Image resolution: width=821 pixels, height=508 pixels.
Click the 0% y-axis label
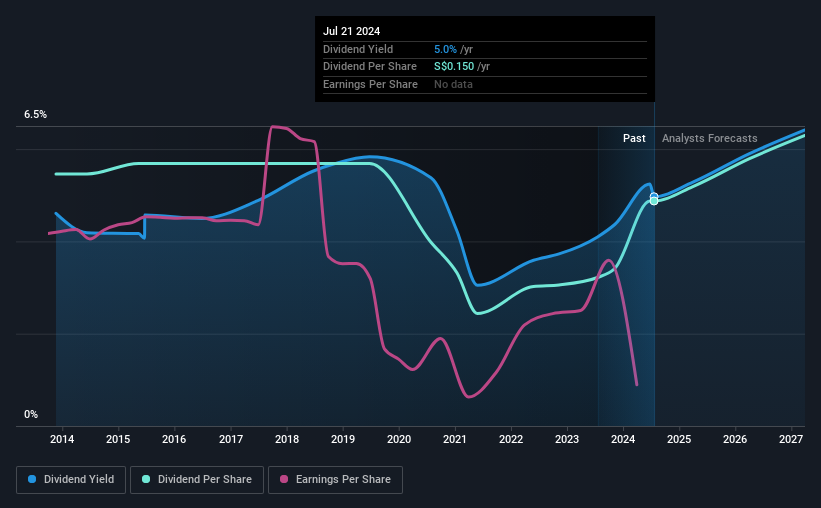31,414
